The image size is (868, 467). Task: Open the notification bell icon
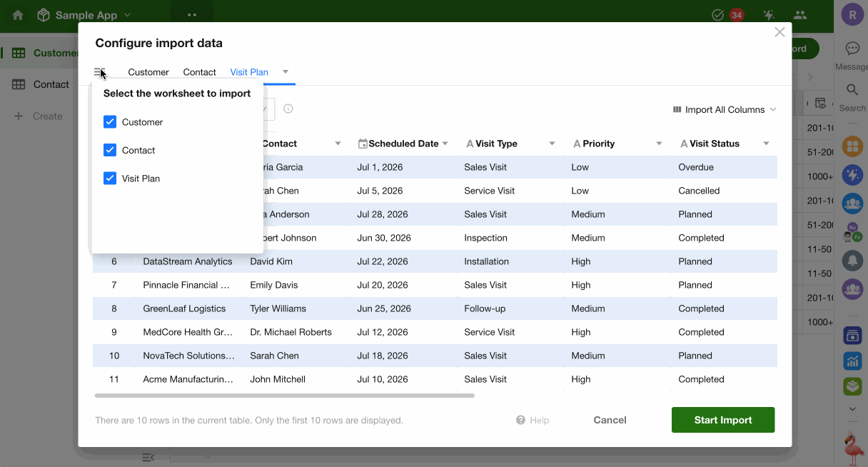pos(852,260)
